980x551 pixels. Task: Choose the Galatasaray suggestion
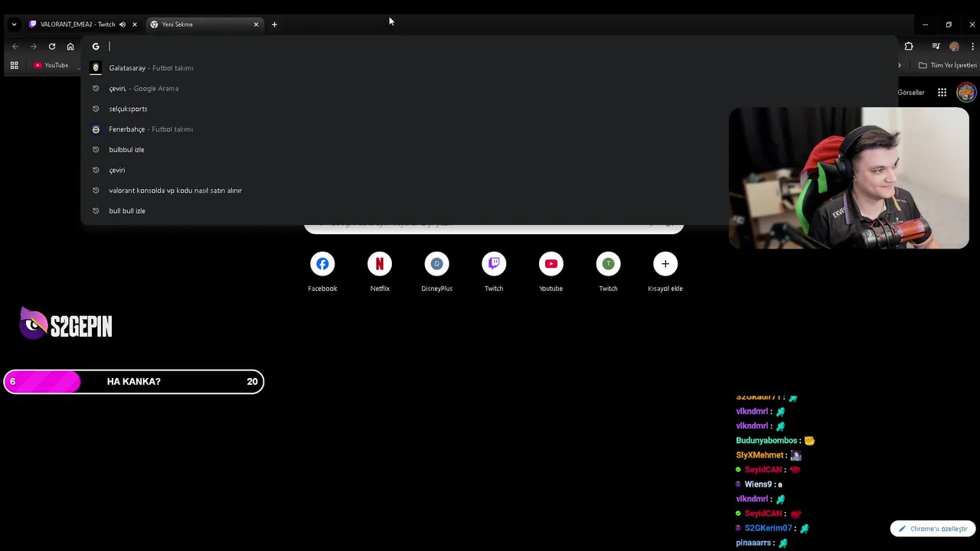point(488,68)
